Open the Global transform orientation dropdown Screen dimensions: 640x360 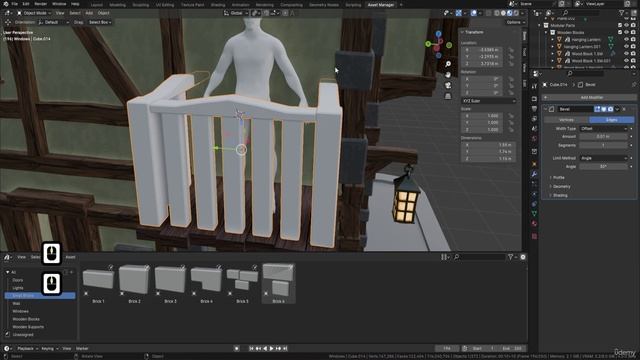click(236, 13)
